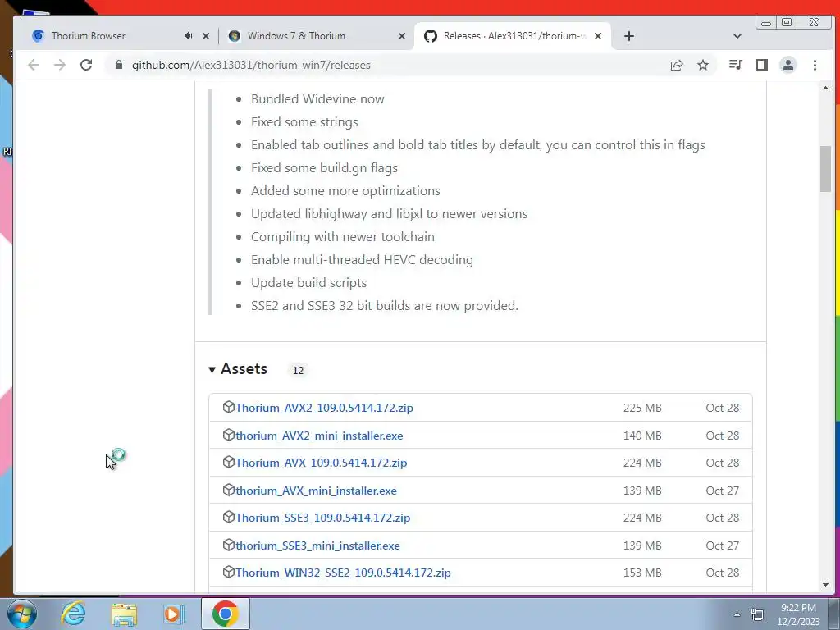Image resolution: width=840 pixels, height=630 pixels.
Task: Open the network tray icon
Action: point(757,614)
